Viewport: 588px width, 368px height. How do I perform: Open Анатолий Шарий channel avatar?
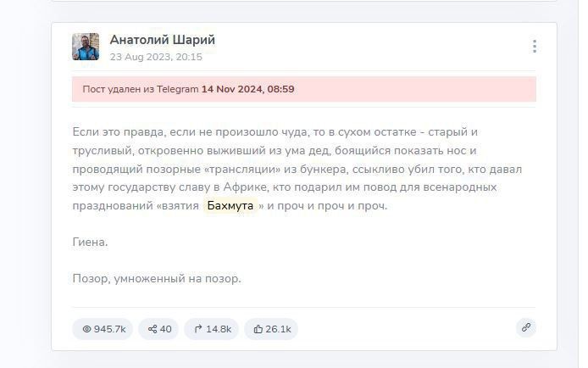[x=86, y=47]
